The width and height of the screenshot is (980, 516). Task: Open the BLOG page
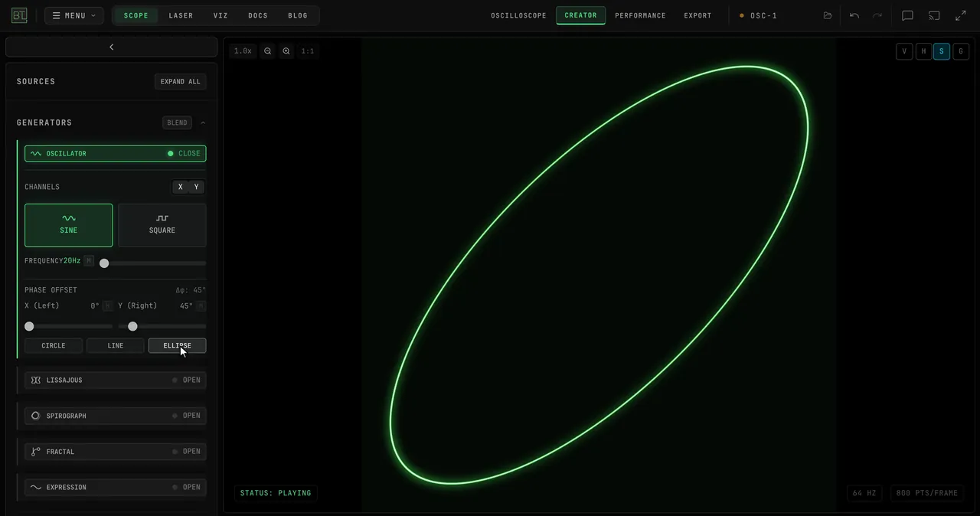(x=298, y=15)
